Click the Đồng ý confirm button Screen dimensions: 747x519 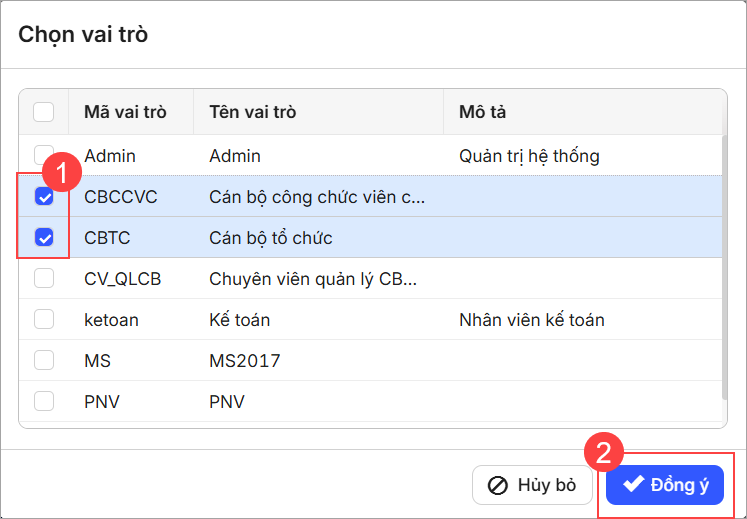[665, 485]
